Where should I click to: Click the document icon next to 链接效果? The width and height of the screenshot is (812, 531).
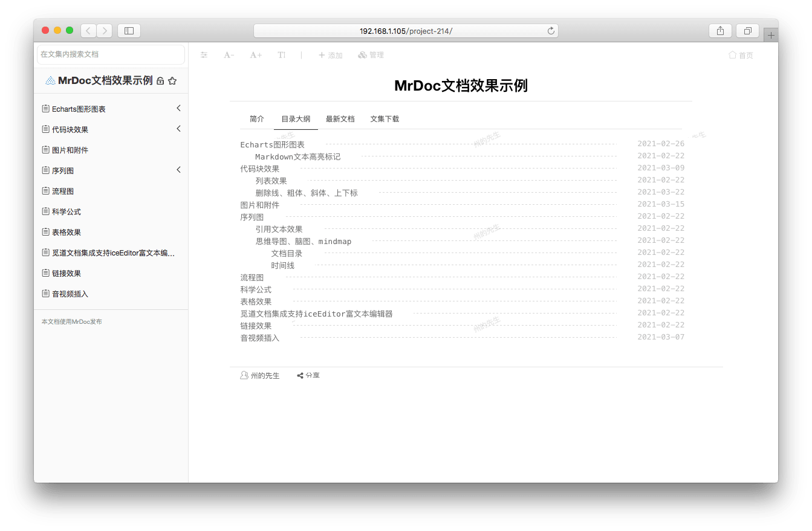tap(45, 273)
